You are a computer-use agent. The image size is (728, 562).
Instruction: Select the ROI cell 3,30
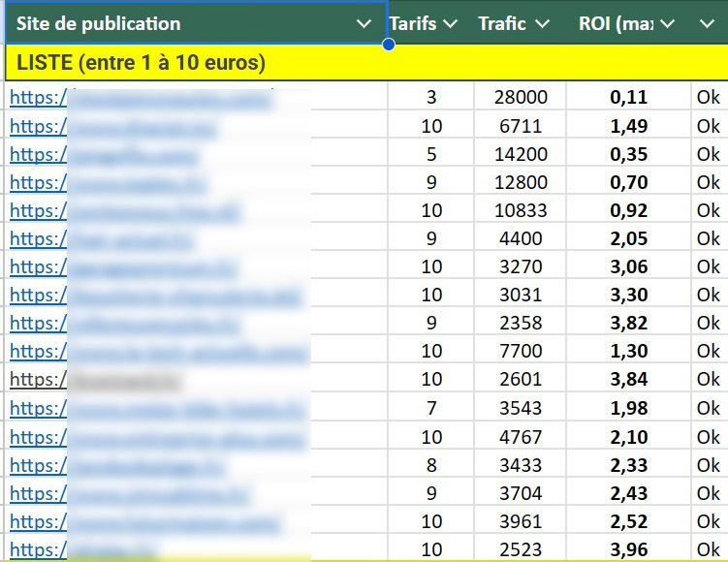(629, 295)
